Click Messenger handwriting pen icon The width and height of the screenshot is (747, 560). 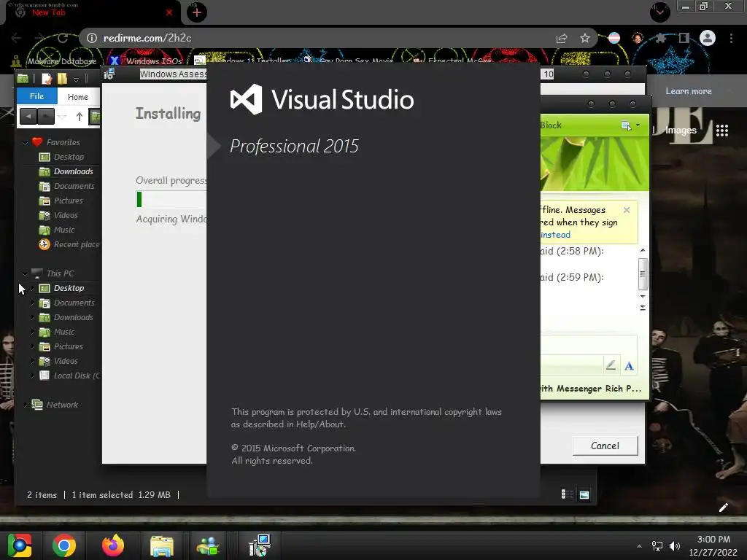pyautogui.click(x=611, y=365)
